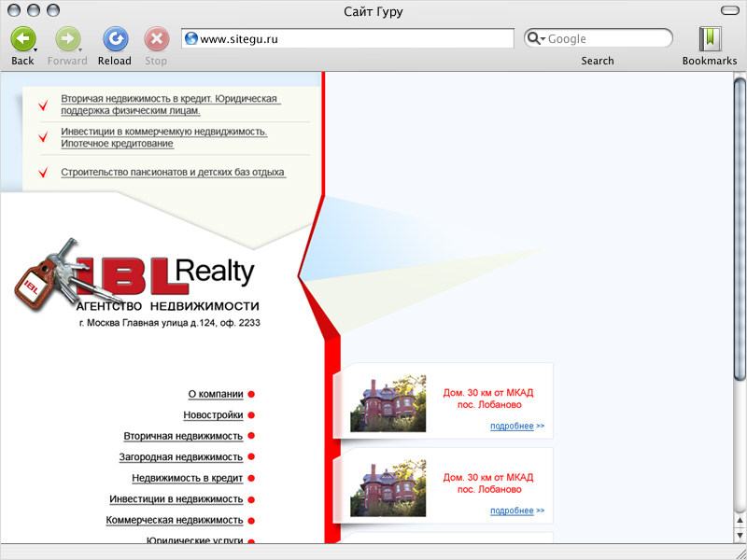The image size is (747, 560).
Task: Open the 'Недвижимость в кредит' menu item
Action: (188, 478)
